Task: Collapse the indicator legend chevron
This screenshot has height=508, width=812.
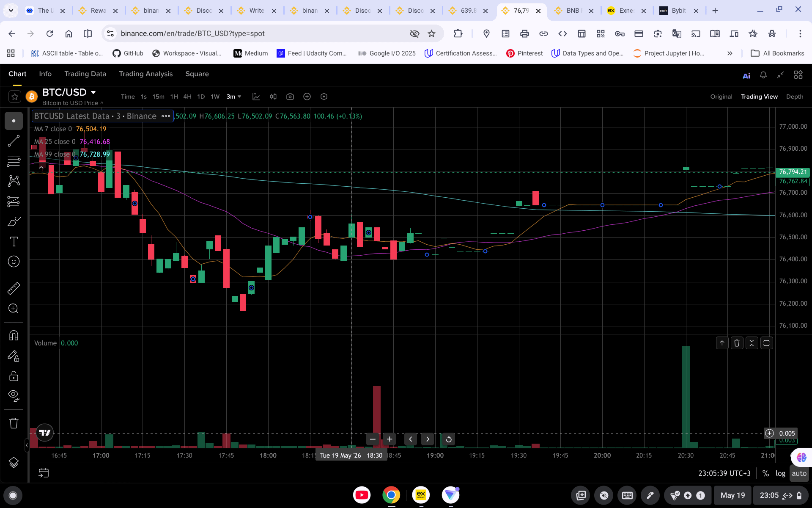Action: (41, 167)
